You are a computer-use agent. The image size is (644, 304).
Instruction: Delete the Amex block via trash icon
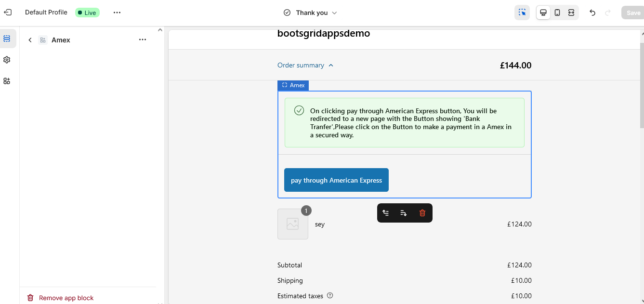pyautogui.click(x=422, y=213)
